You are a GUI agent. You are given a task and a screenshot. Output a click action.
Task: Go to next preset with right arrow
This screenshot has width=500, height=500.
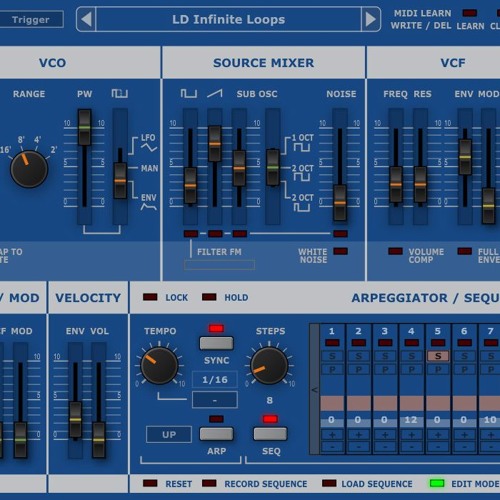[x=371, y=19]
